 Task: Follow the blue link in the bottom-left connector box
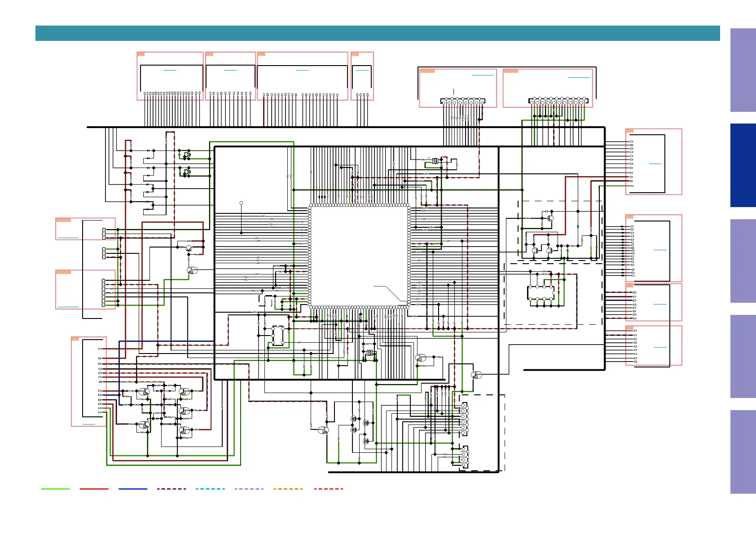pyautogui.click(x=89, y=424)
